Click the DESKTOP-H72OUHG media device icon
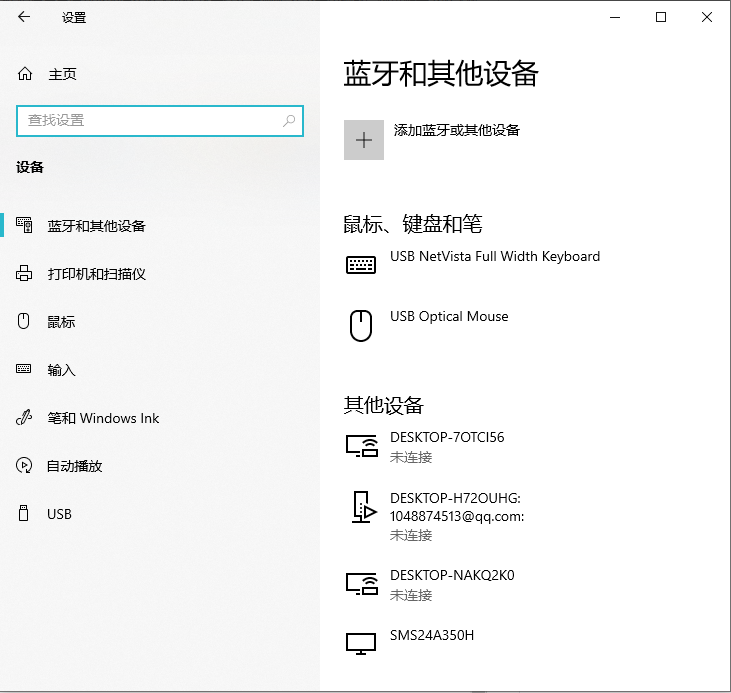Viewport: 731px width, 693px height. 361,507
